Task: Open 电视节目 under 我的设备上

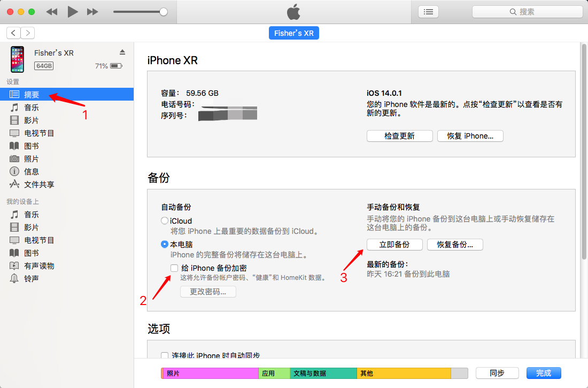Action: pyautogui.click(x=67, y=240)
